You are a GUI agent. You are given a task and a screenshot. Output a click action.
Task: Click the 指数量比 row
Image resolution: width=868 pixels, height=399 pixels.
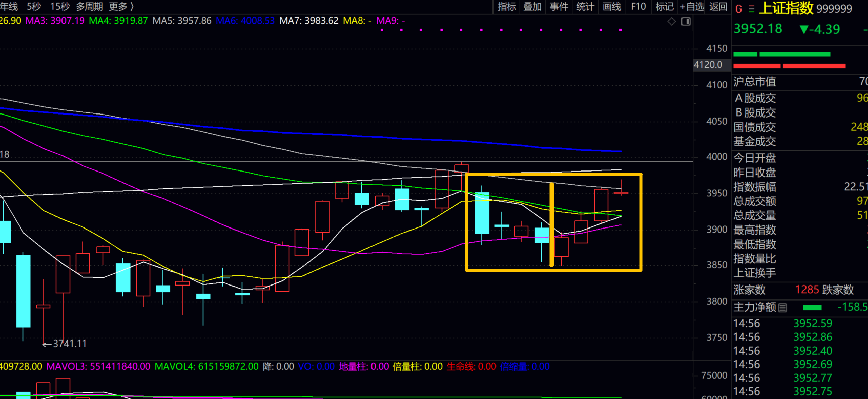pos(800,259)
